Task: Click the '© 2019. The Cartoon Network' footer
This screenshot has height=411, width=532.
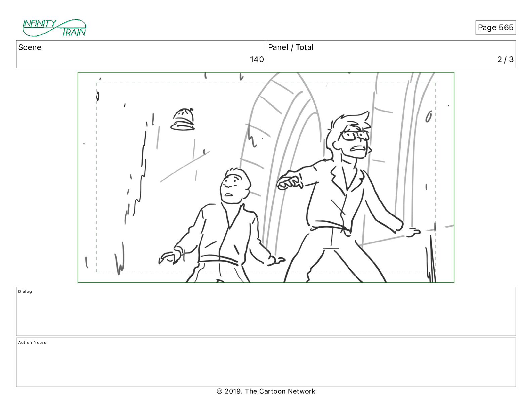Action: 266,391
